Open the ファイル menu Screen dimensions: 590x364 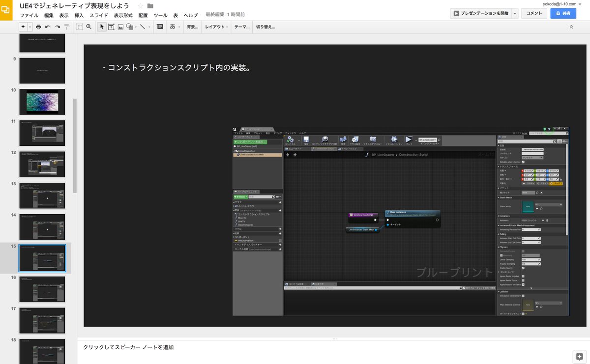[29, 15]
